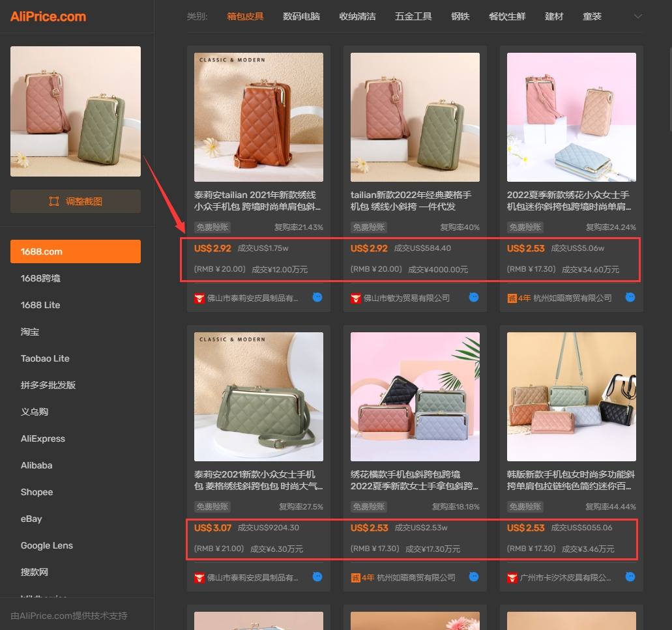672x630 pixels.
Task: Open the tailian新款2022年经典菱格手机包 product title
Action: (411, 201)
